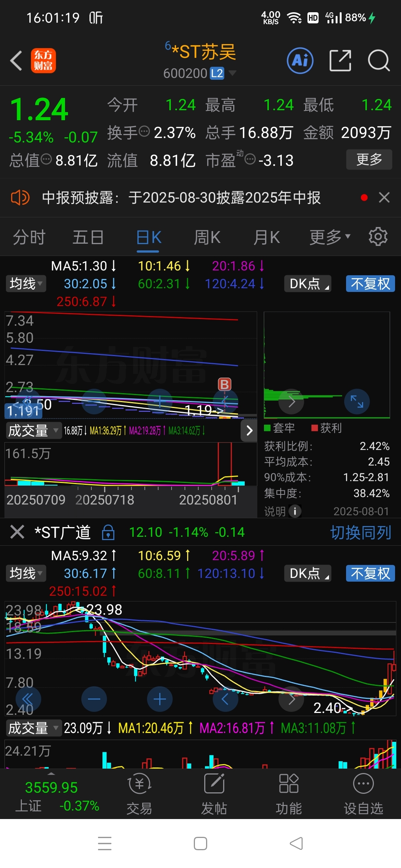The height and width of the screenshot is (868, 401).
Task: Tap 听 listen button in status bar
Action: click(x=96, y=17)
